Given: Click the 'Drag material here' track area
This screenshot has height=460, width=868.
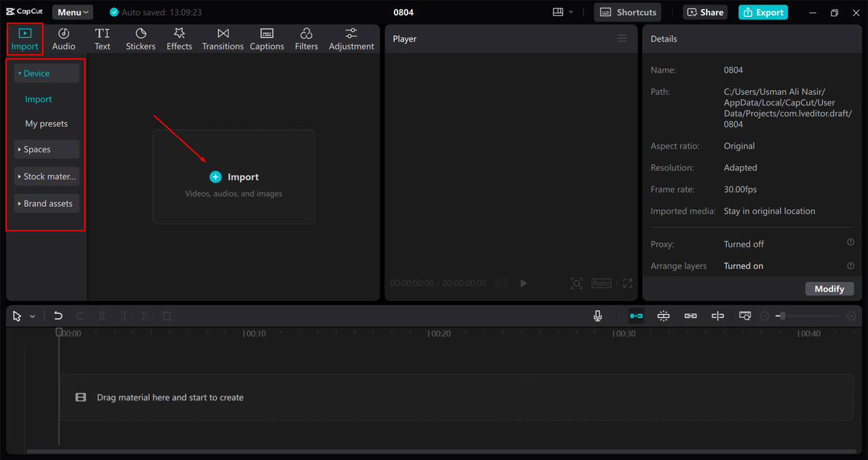Looking at the screenshot, I should point(456,397).
